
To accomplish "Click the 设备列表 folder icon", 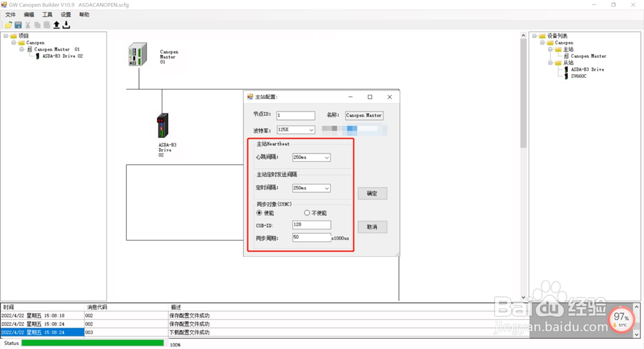I will click(x=542, y=36).
